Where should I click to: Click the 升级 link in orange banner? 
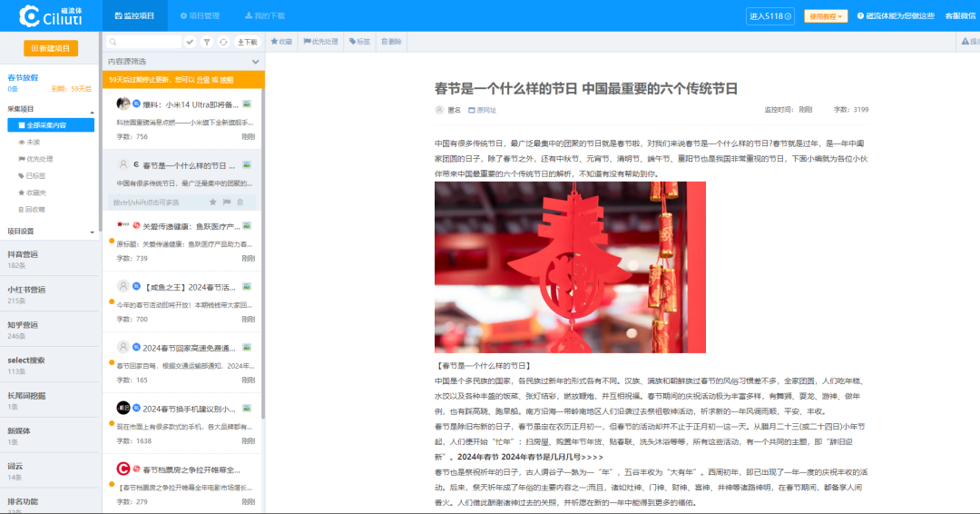pos(203,79)
